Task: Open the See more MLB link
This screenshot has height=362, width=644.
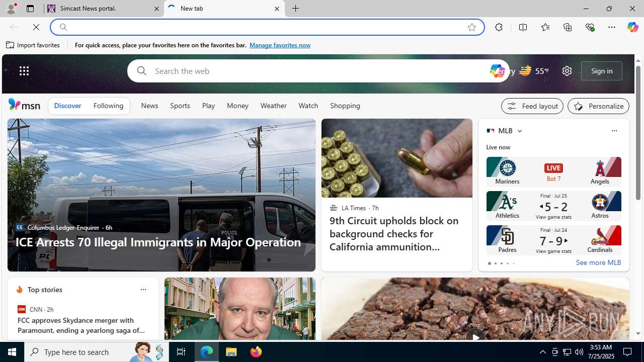Action: click(598, 263)
